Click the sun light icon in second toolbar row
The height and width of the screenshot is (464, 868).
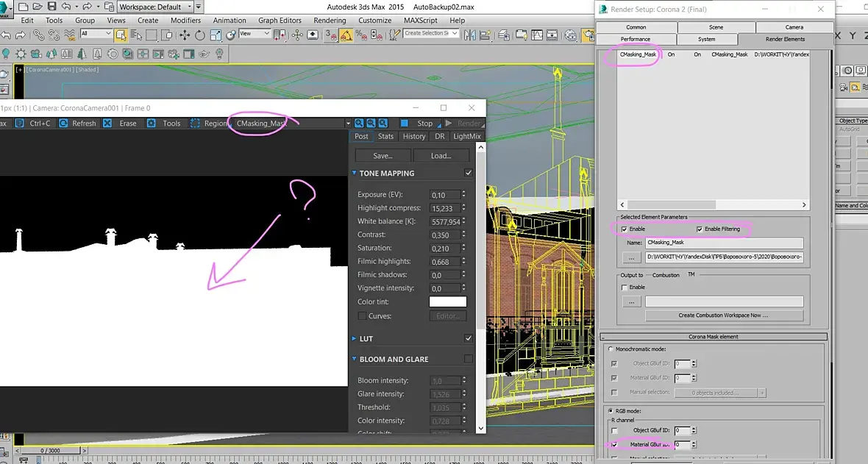[x=21, y=54]
